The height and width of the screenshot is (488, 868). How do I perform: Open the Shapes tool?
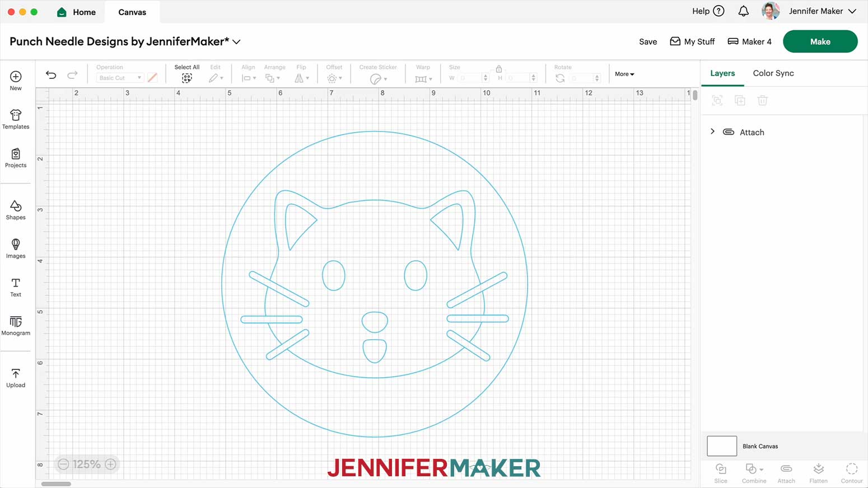coord(16,210)
